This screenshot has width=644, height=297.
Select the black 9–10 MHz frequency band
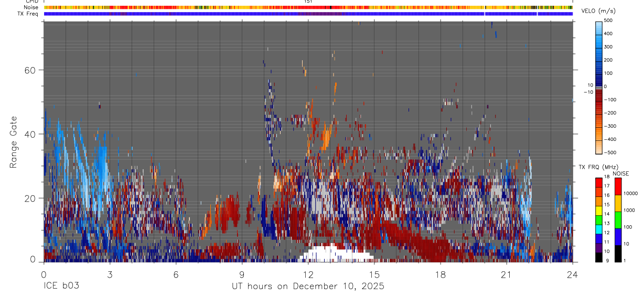pyautogui.click(x=598, y=257)
